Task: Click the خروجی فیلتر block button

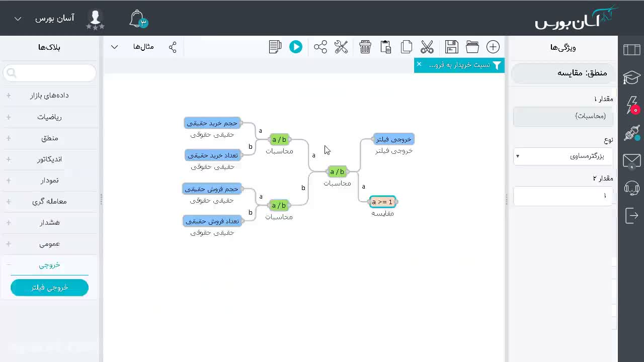Action: tap(49, 288)
